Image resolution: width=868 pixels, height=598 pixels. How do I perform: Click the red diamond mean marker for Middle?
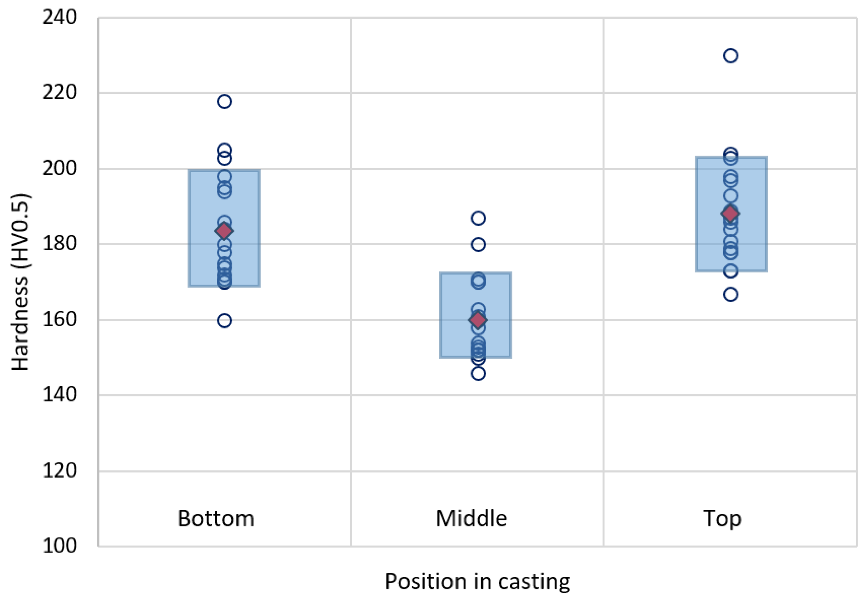point(478,320)
